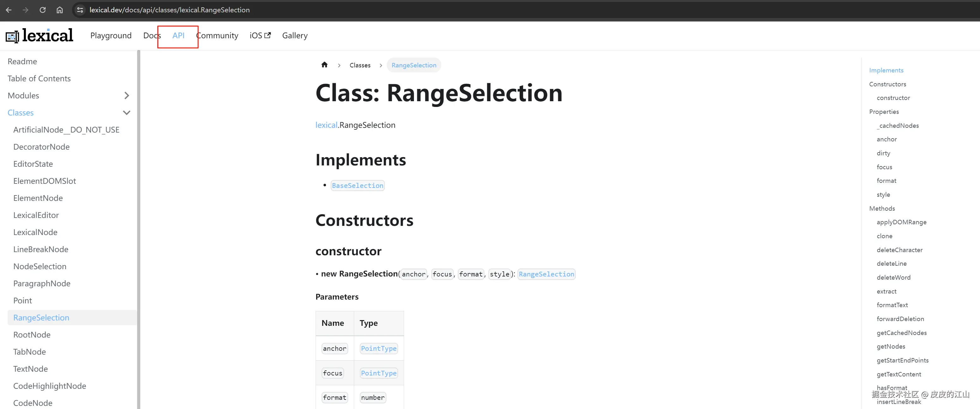Click the left sidebar scrollbar
Viewport: 980px width, 409px height.
138,228
